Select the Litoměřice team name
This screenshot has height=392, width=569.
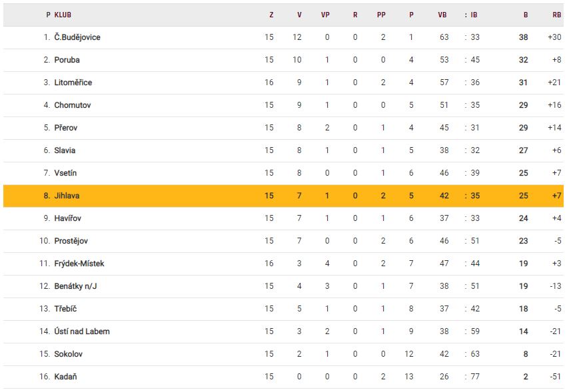(x=73, y=83)
